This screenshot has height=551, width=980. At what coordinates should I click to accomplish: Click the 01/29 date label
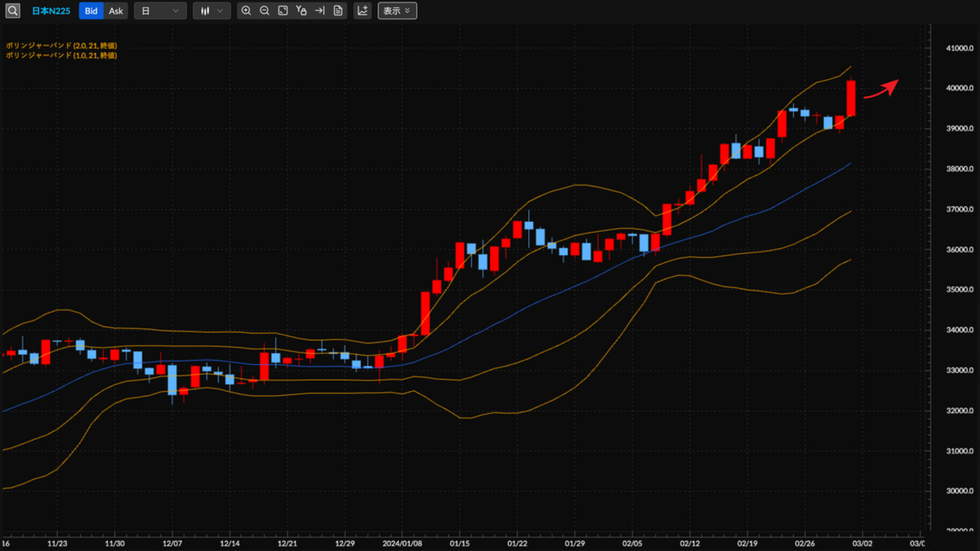[575, 543]
